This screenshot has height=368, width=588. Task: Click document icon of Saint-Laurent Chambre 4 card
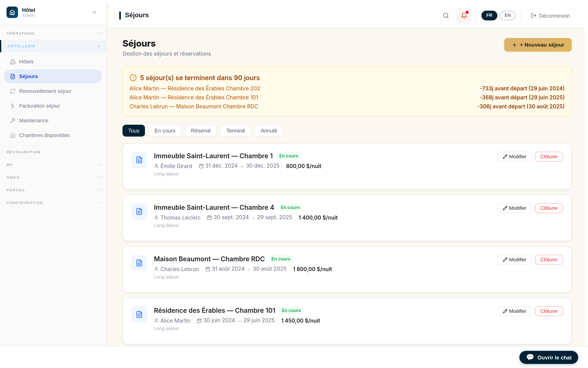coord(139,212)
